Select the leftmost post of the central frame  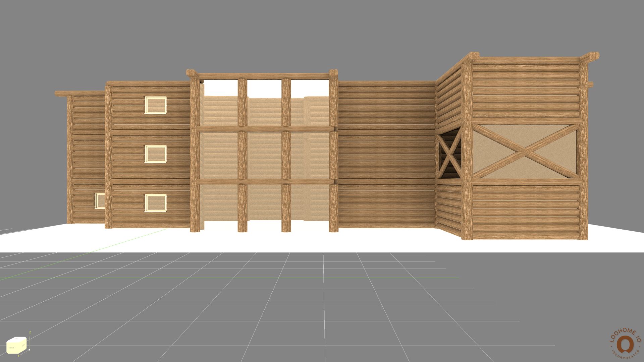tap(195, 154)
